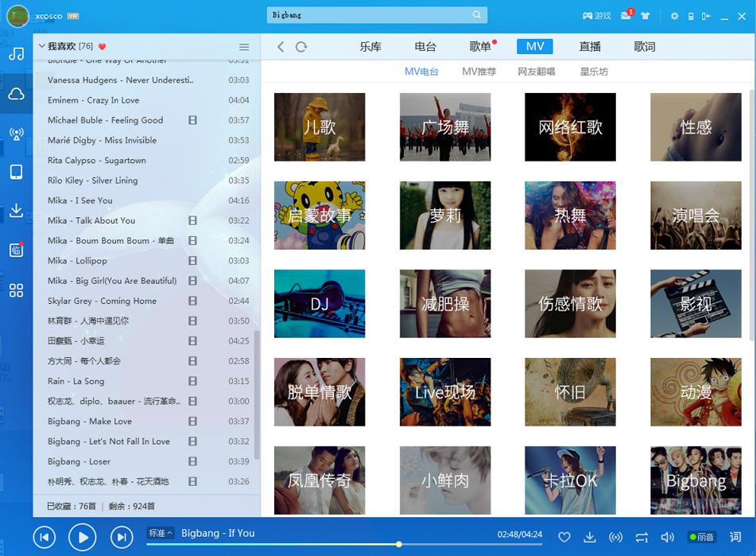Open the apps grid icon in the sidebar
Image resolution: width=756 pixels, height=556 pixels.
(x=16, y=290)
